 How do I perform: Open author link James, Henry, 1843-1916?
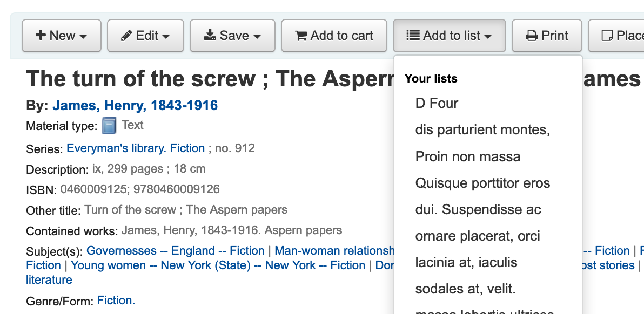(135, 106)
